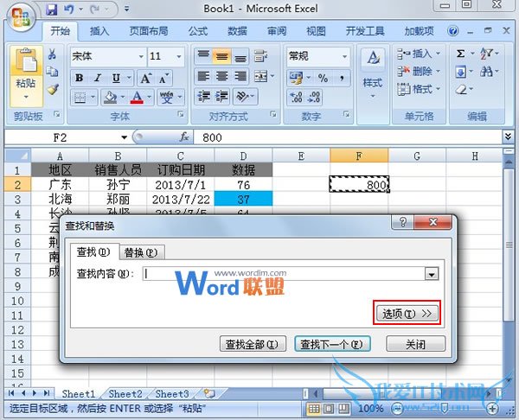Click AutoSum sigma icon

460,54
